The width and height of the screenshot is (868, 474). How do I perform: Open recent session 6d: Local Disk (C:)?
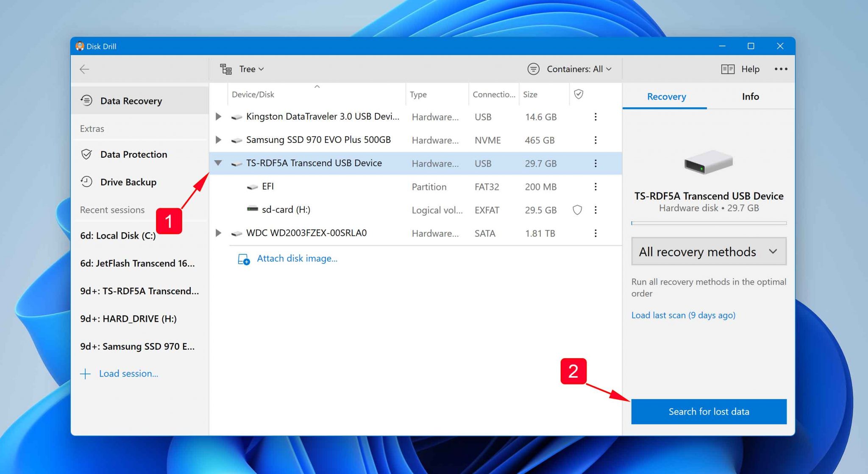pos(117,235)
